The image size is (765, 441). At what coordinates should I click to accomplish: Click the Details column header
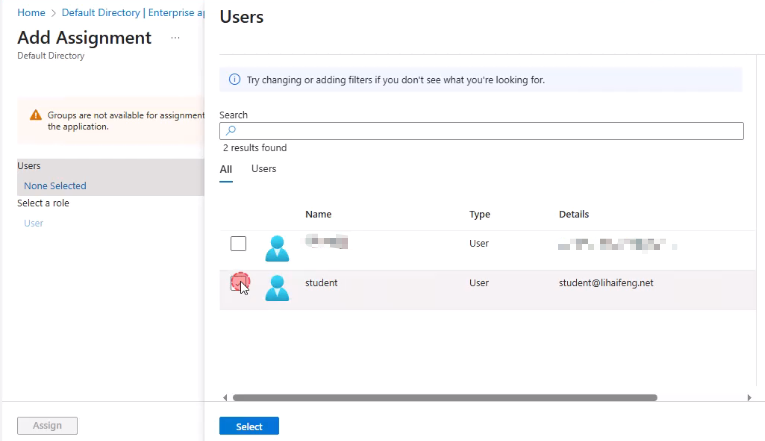coord(574,214)
